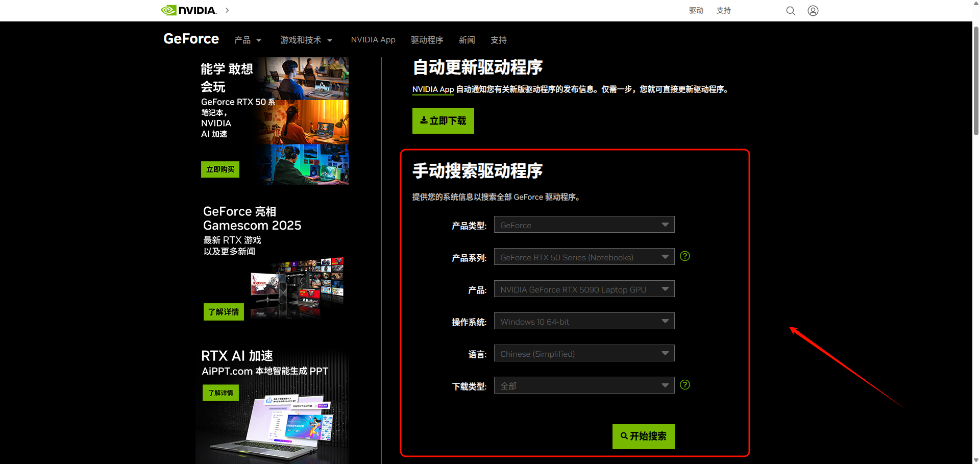This screenshot has height=464, width=980.
Task: Click the 开始搜索 button
Action: tap(644, 436)
